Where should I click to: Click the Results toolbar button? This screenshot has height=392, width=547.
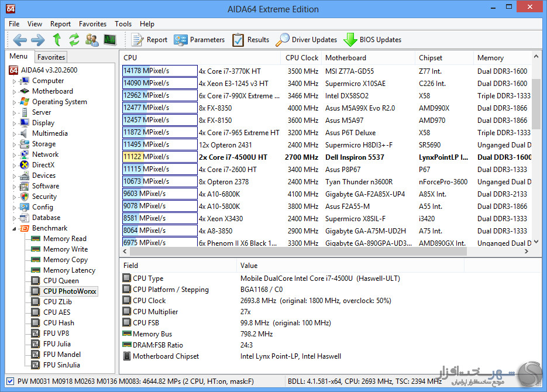(251, 40)
